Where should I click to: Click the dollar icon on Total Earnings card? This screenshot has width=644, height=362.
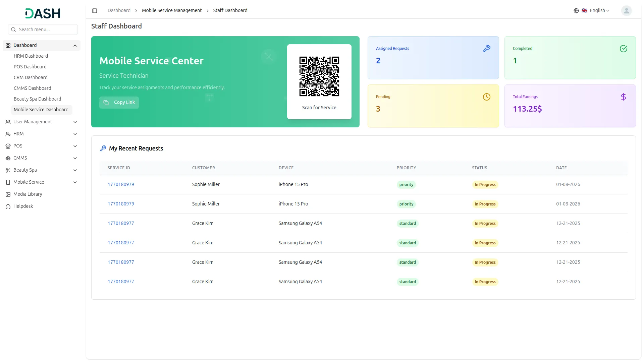[624, 97]
